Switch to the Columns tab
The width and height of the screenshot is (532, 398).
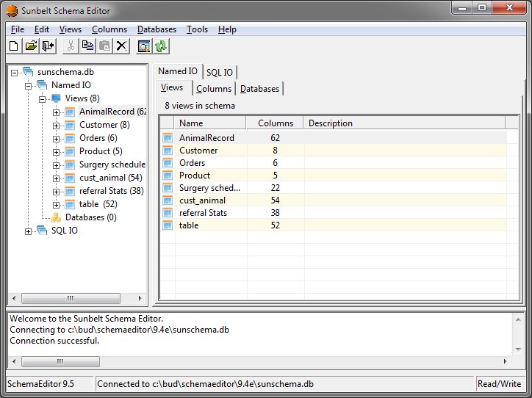[x=214, y=89]
